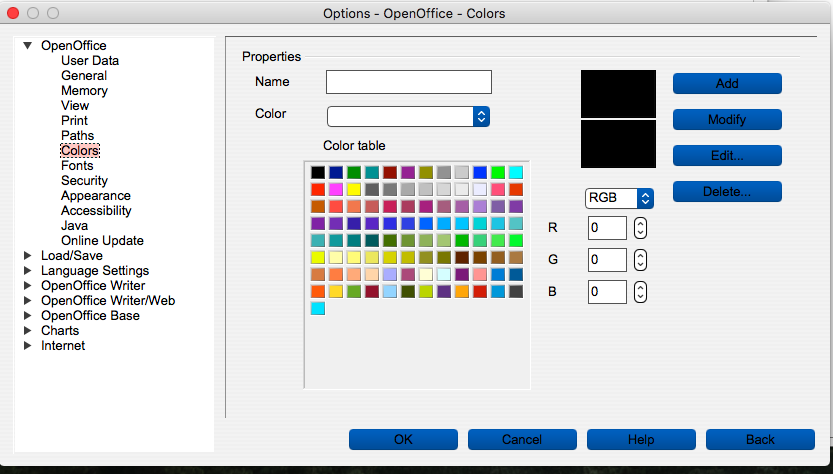Collapse the OpenOffice tree node
This screenshot has width=833, height=474.
[28, 45]
